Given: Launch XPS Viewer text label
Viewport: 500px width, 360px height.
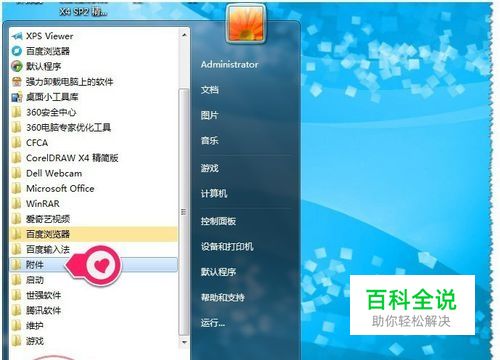Looking at the screenshot, I should (50, 36).
